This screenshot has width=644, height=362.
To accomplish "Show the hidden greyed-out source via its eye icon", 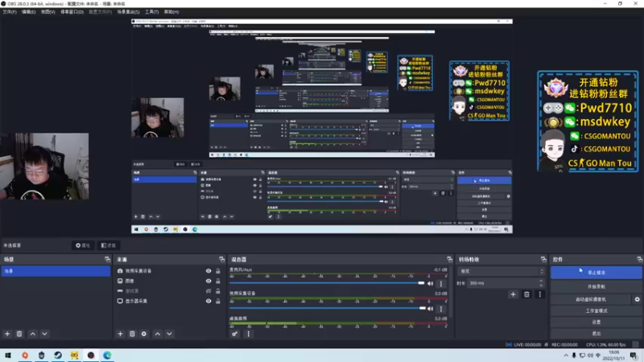I will point(208,291).
